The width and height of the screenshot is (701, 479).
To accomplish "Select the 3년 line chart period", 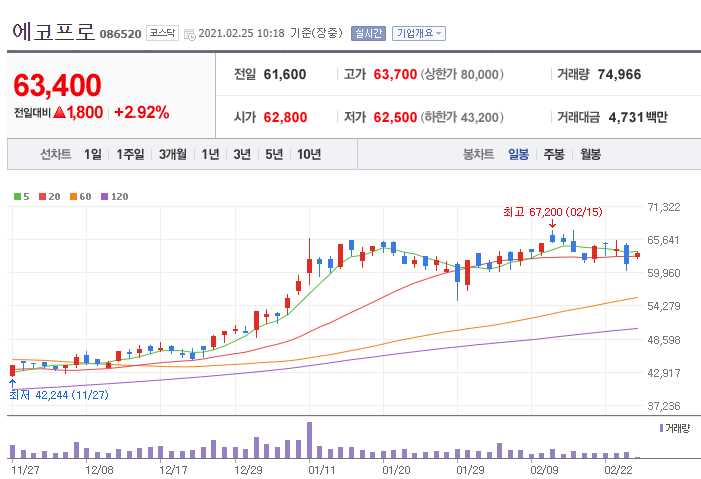I will (x=242, y=154).
